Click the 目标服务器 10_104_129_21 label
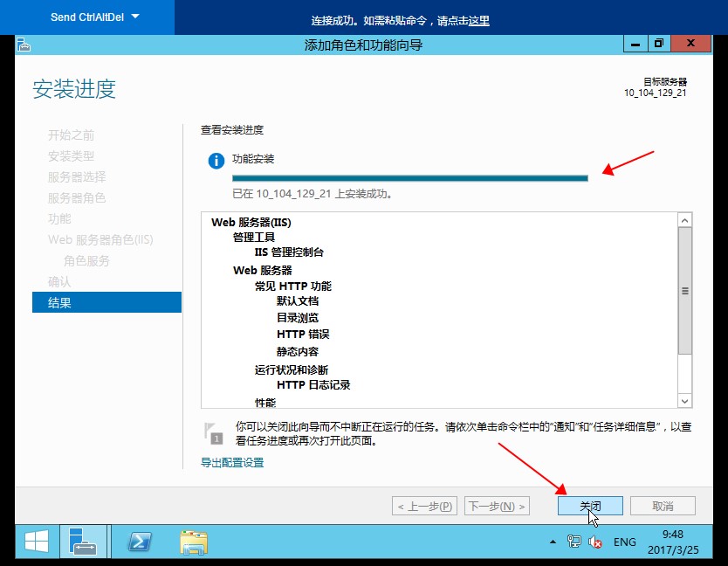 pyautogui.click(x=656, y=87)
